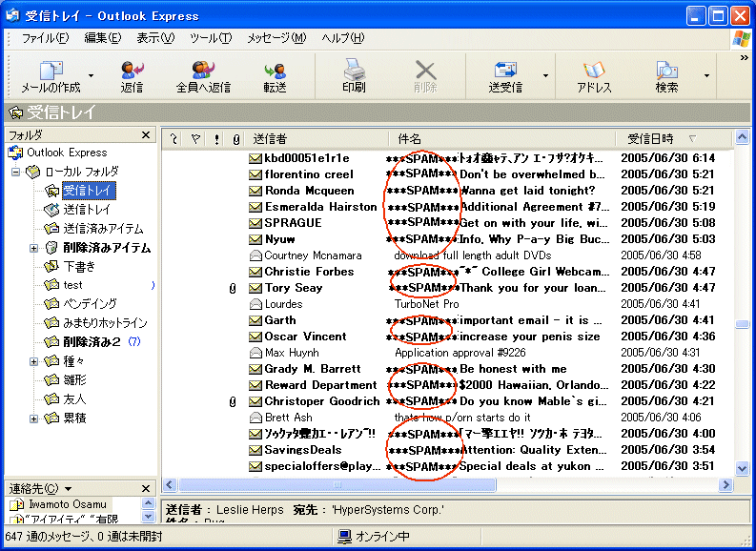The image size is (756, 551).
Task: Click オンライン中 status bar indicator
Action: [374, 537]
